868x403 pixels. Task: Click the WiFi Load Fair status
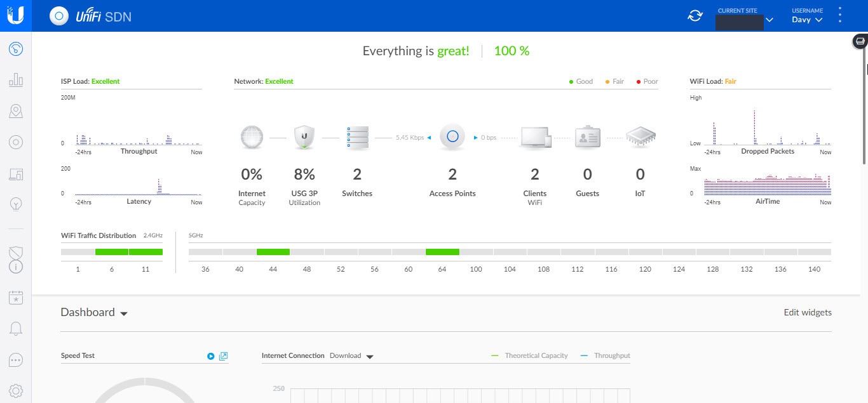click(x=731, y=81)
